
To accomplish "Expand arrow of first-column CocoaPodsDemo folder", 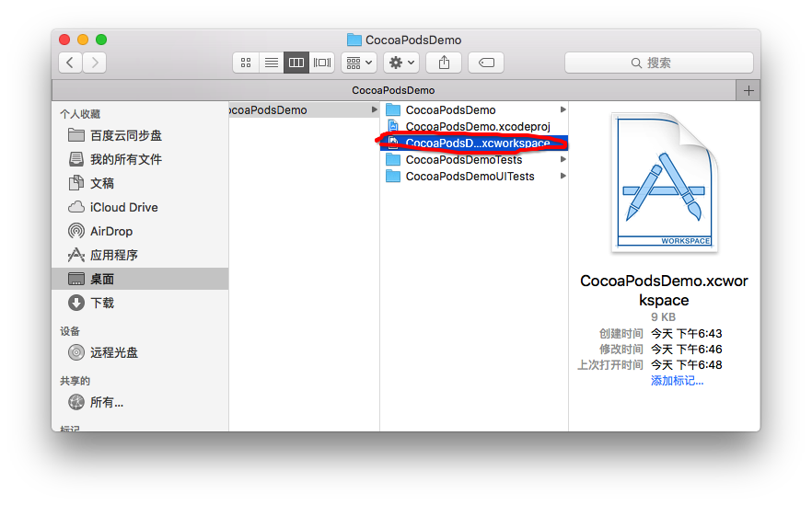I will pos(374,109).
